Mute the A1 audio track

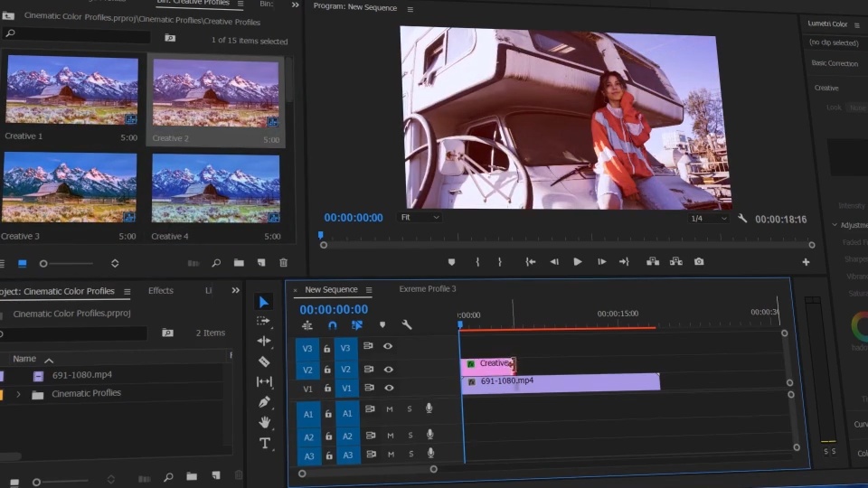tap(390, 408)
